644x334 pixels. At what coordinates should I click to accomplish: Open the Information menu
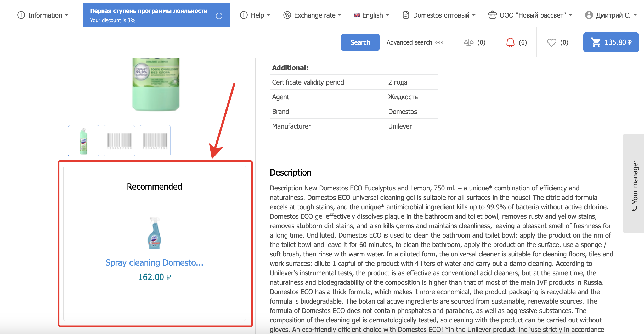(43, 15)
